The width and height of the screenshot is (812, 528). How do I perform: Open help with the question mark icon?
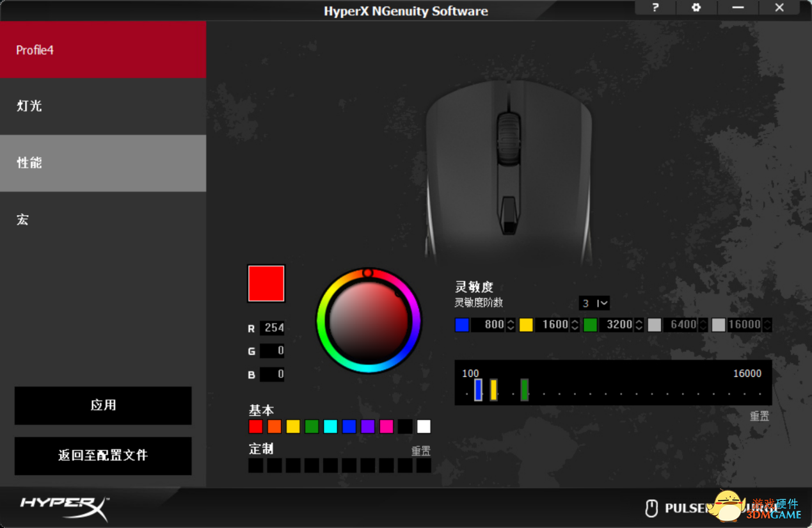(x=655, y=8)
